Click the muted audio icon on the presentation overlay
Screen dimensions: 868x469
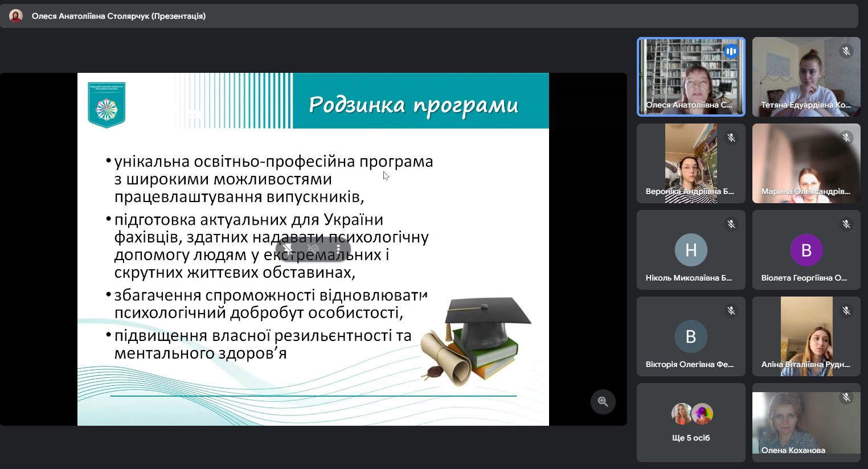click(313, 249)
